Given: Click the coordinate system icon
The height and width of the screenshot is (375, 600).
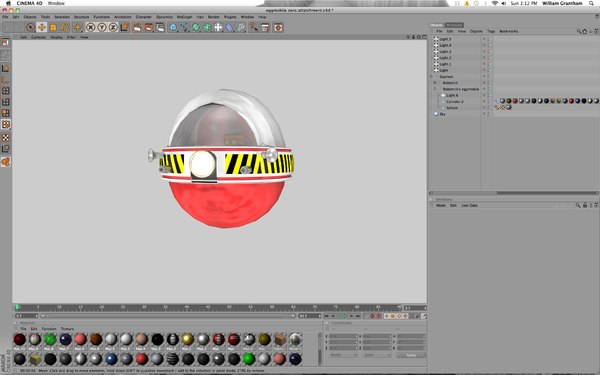Looking at the screenshot, I should click(124, 27).
